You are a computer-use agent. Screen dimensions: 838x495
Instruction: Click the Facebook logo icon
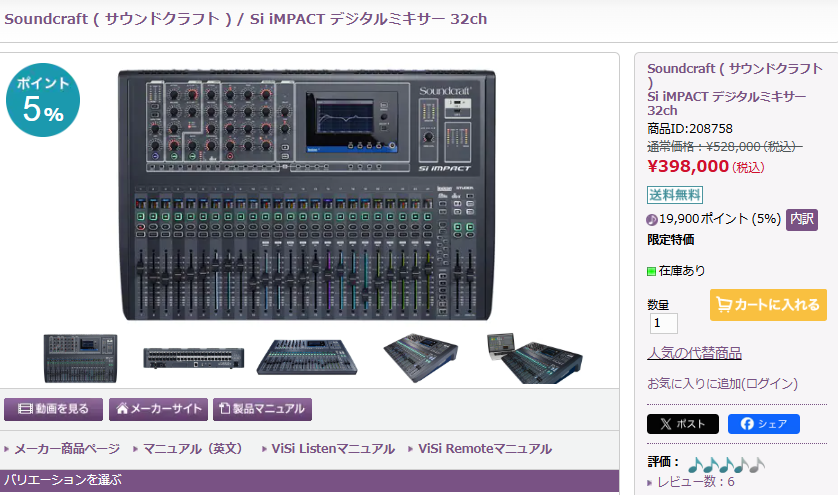(x=747, y=424)
